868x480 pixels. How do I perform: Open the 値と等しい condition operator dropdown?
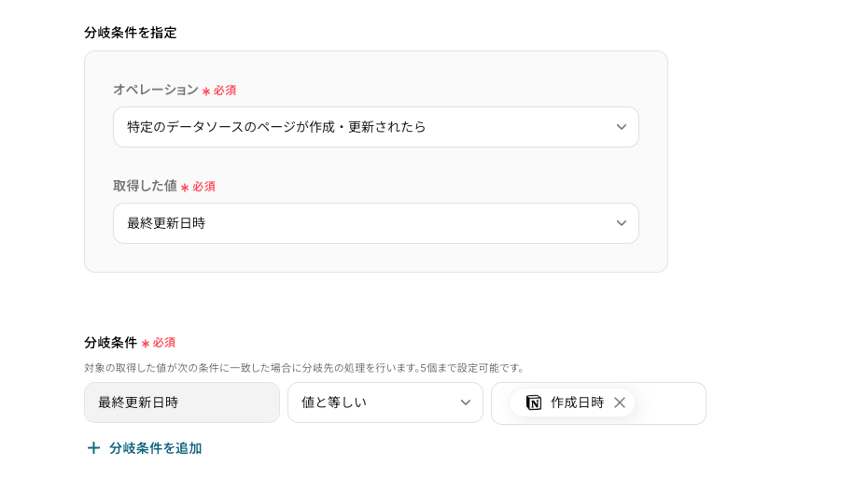(373, 402)
